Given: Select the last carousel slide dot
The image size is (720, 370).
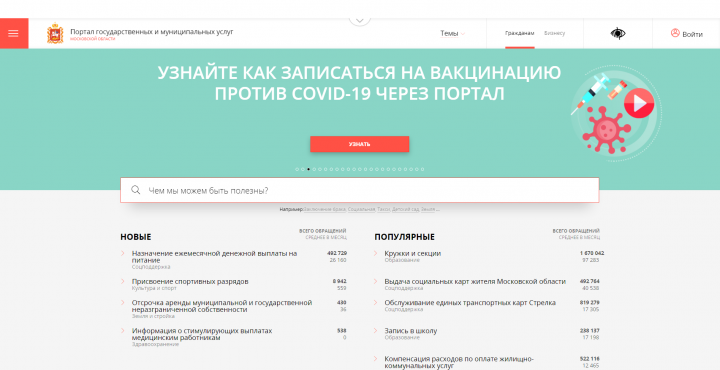Looking at the screenshot, I should 422,169.
